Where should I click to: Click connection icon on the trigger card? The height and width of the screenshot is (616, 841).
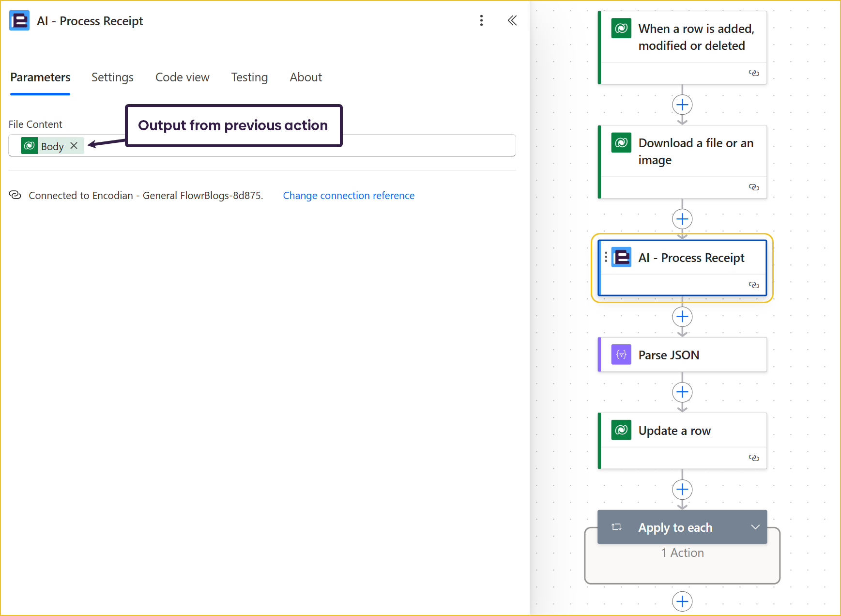click(x=754, y=73)
